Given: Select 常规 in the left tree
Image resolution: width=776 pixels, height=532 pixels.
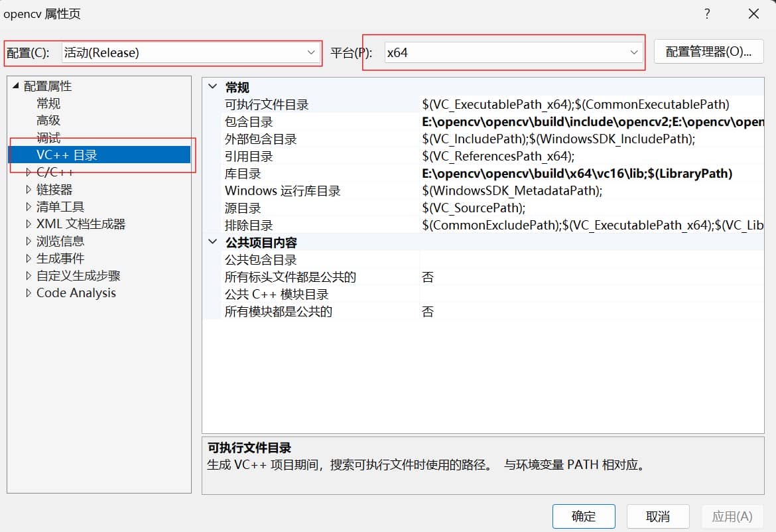Looking at the screenshot, I should point(48,103).
